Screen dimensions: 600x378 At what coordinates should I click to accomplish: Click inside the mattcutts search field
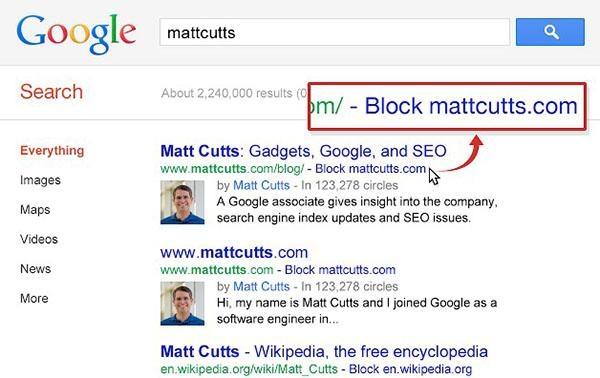tap(334, 33)
